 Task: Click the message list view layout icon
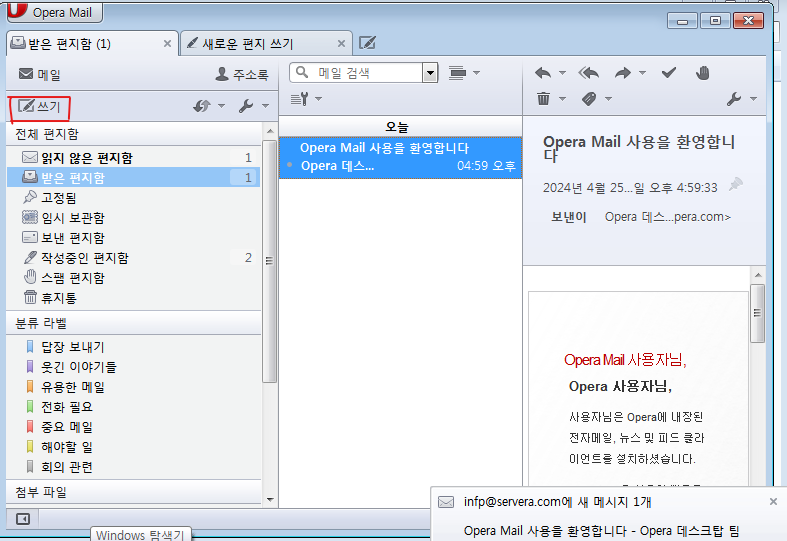click(457, 73)
